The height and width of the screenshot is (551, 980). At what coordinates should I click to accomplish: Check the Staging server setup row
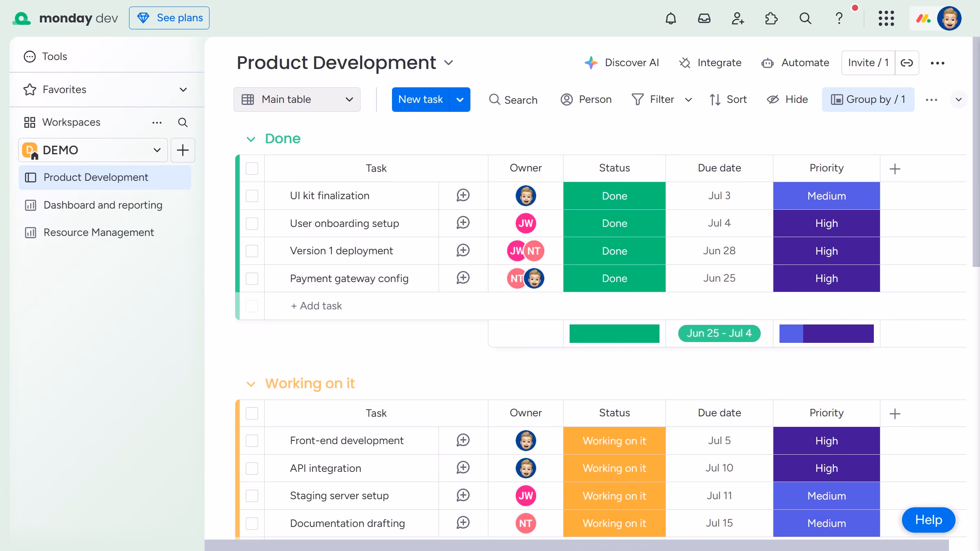click(x=252, y=496)
